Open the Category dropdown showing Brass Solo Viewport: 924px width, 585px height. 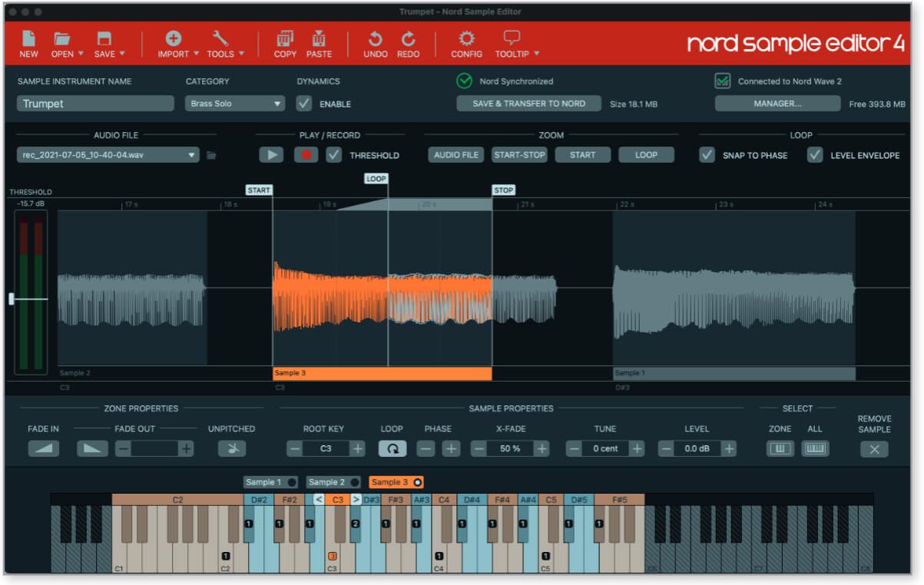[235, 104]
